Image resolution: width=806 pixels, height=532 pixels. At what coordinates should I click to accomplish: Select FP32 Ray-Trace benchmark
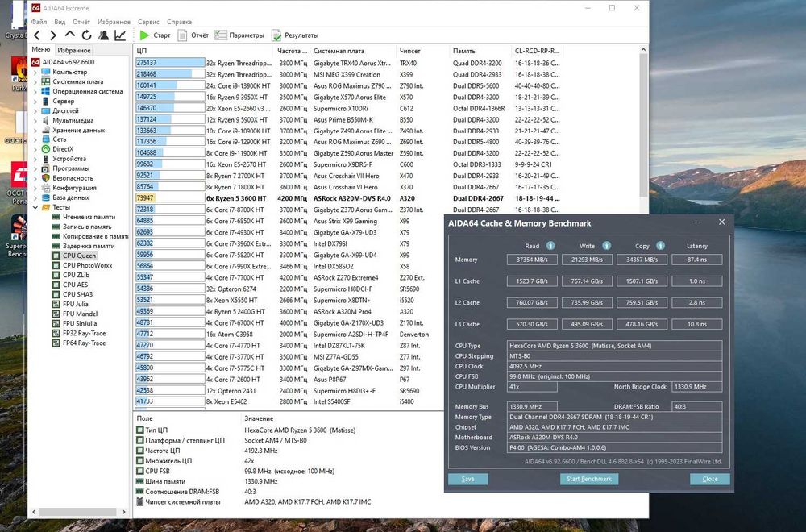click(85, 333)
